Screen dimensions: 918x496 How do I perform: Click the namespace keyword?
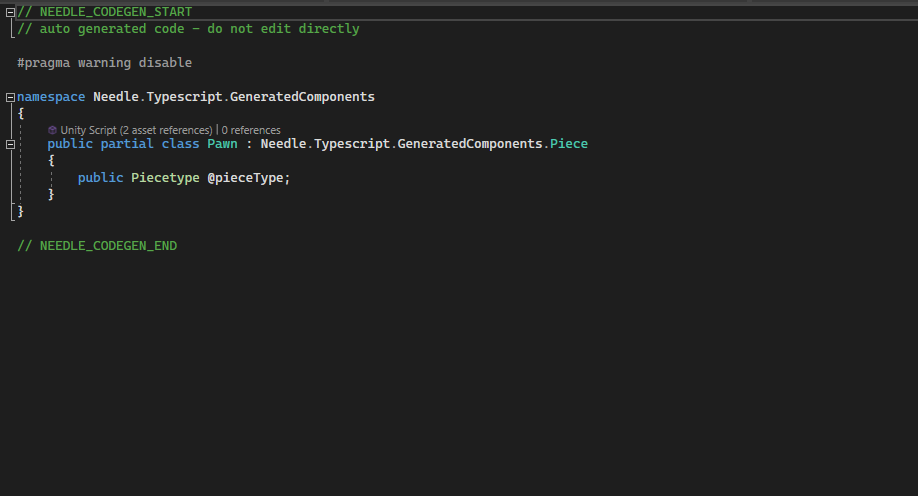(51, 97)
